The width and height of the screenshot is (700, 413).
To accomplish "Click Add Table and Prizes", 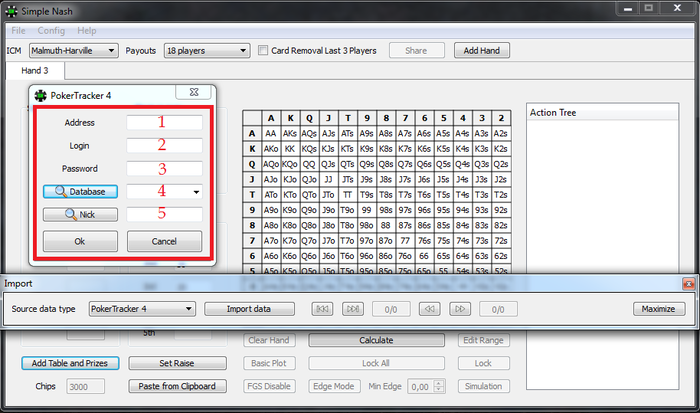I will point(70,363).
